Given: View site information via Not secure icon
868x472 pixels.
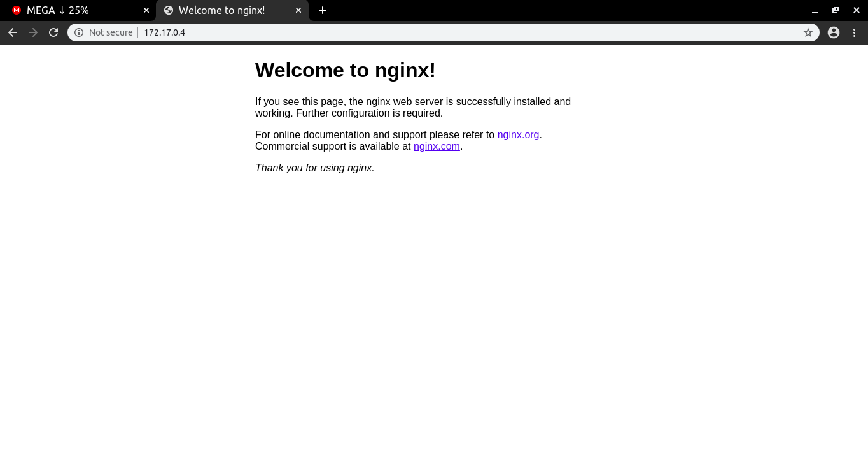Looking at the screenshot, I should (x=79, y=32).
